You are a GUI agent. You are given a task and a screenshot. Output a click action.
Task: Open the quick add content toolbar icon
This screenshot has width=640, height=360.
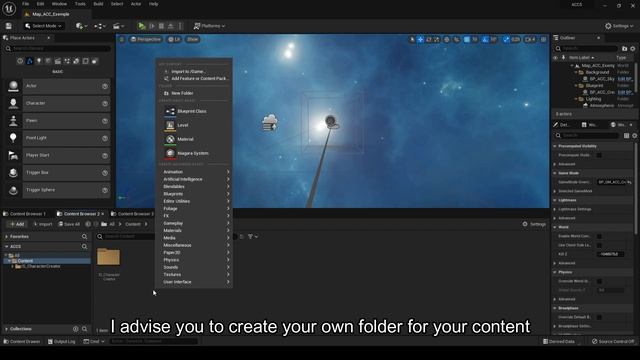tap(81, 26)
